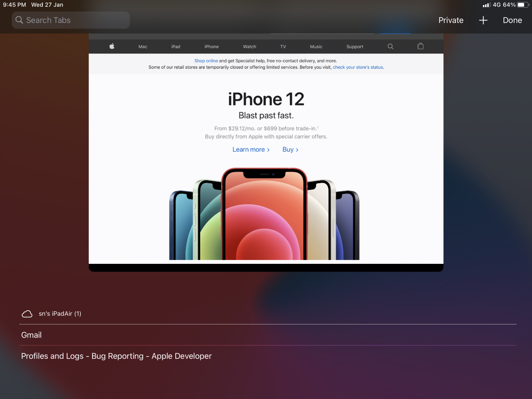The width and height of the screenshot is (532, 399).
Task: Open the Mac menu item
Action: point(143,47)
